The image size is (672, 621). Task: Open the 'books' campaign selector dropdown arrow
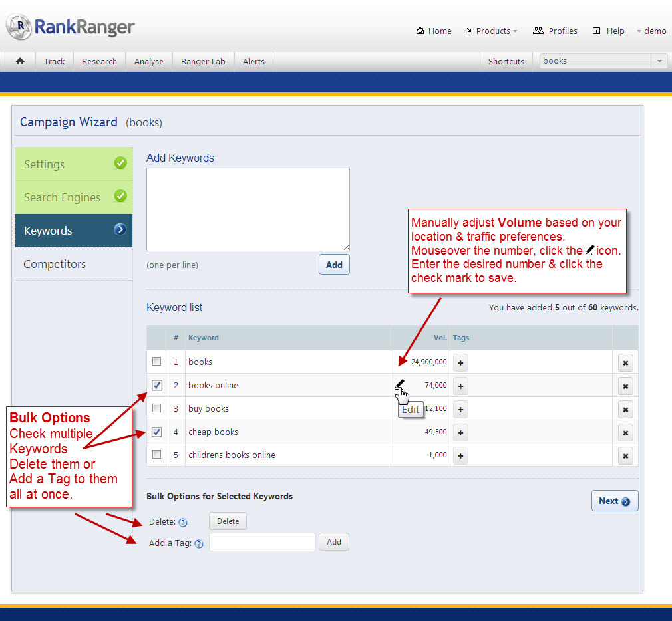click(659, 61)
